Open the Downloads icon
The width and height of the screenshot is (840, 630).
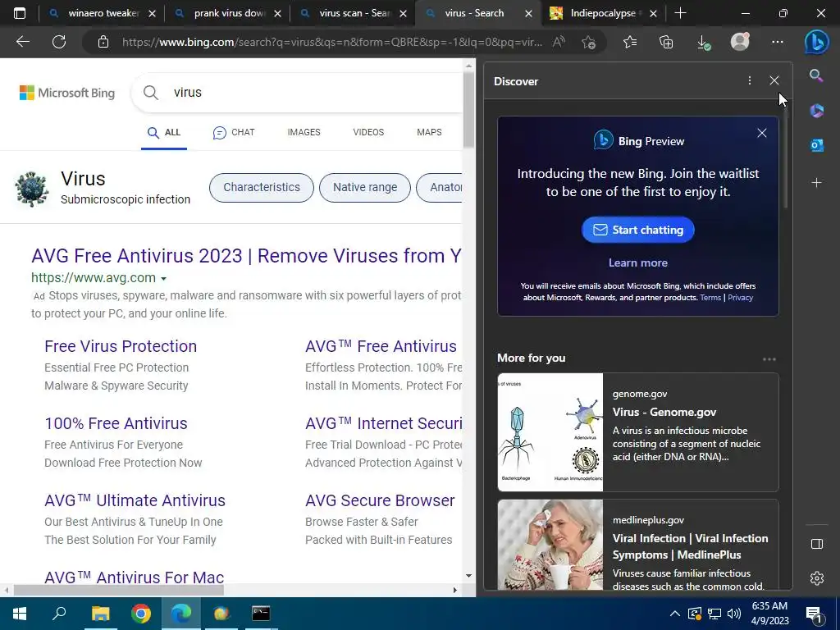(x=703, y=43)
